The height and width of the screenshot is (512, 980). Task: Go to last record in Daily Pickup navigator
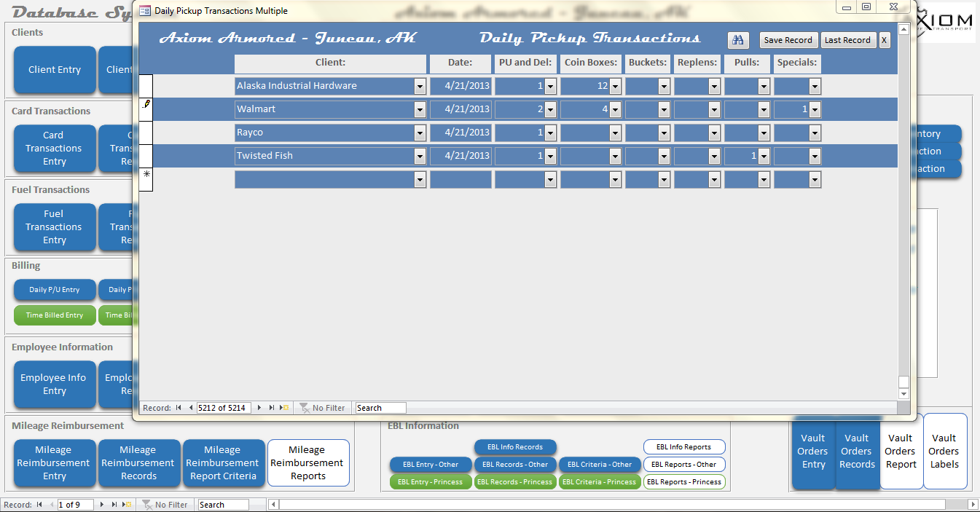272,408
